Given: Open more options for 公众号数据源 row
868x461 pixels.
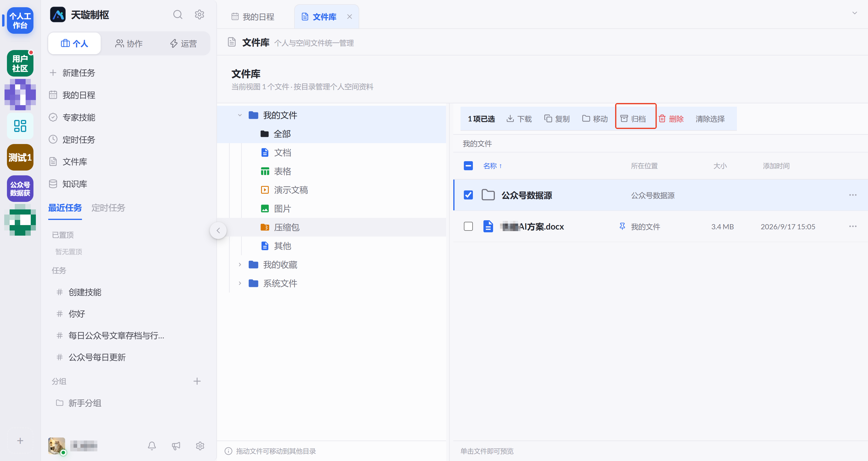Looking at the screenshot, I should tap(853, 195).
